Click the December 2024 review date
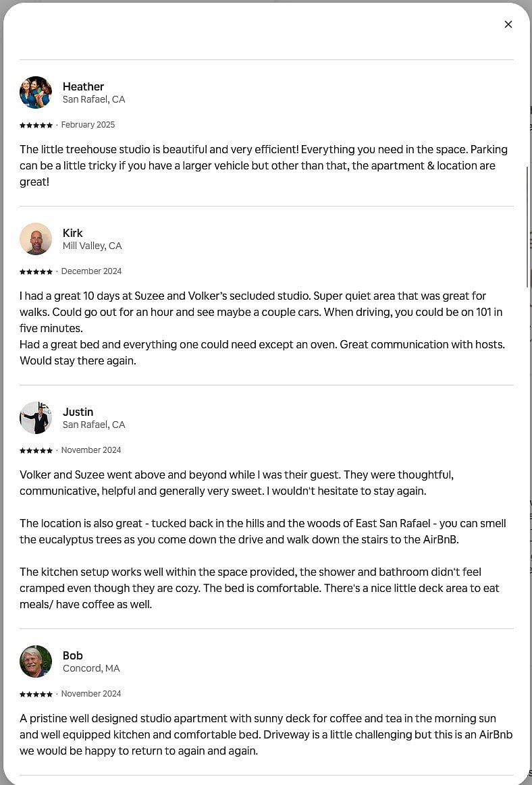This screenshot has height=785, width=532. point(92,271)
